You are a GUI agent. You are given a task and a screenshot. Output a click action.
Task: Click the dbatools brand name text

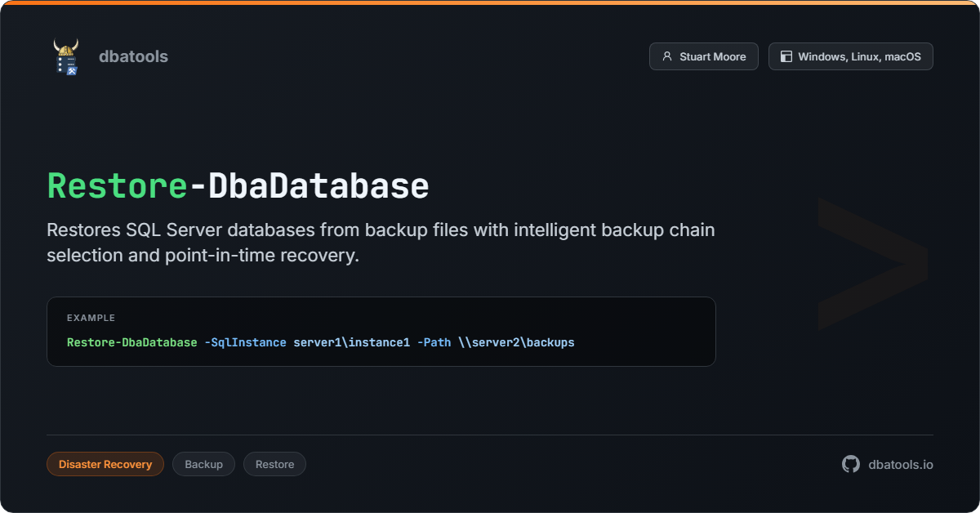133,56
